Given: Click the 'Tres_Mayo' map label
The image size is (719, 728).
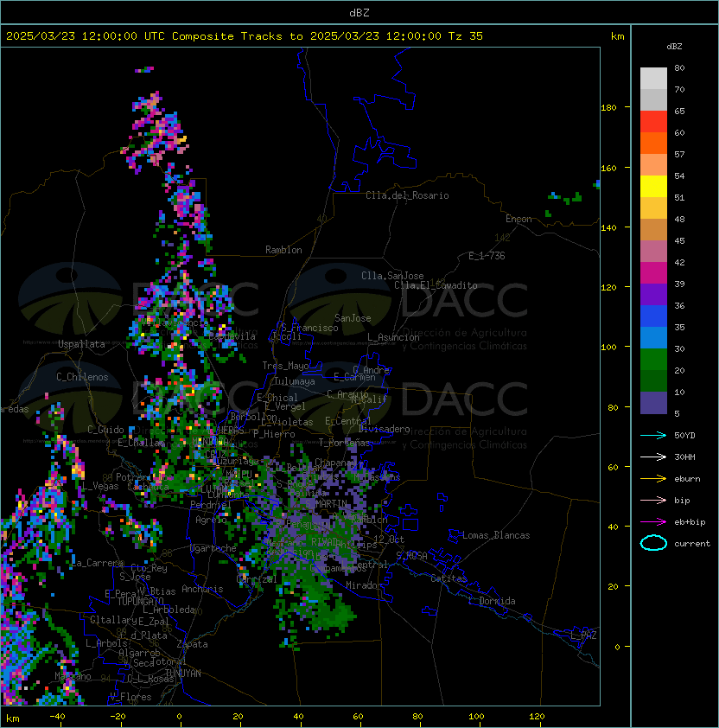Looking at the screenshot, I should tap(285, 366).
